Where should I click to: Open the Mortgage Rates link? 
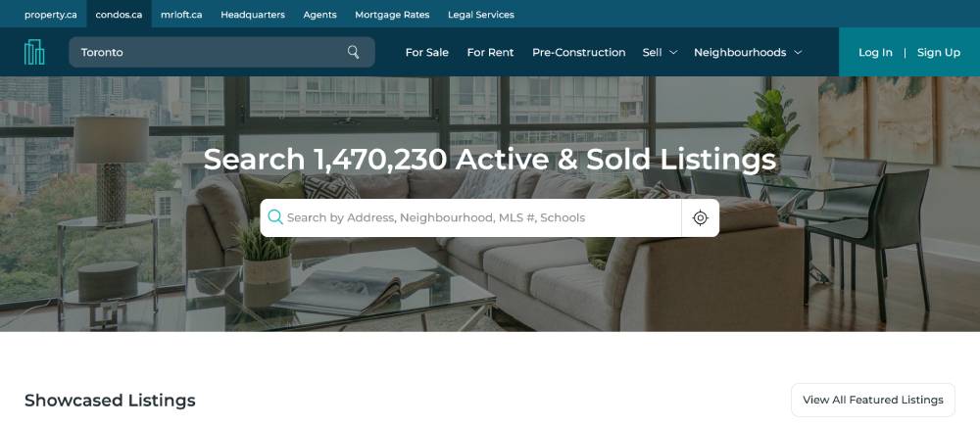click(x=392, y=15)
